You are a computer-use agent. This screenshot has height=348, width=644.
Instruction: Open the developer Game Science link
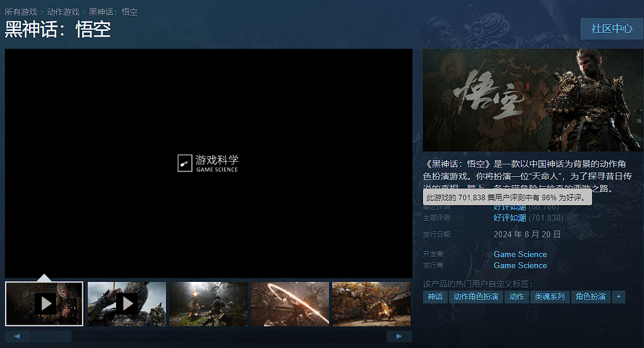(x=520, y=254)
